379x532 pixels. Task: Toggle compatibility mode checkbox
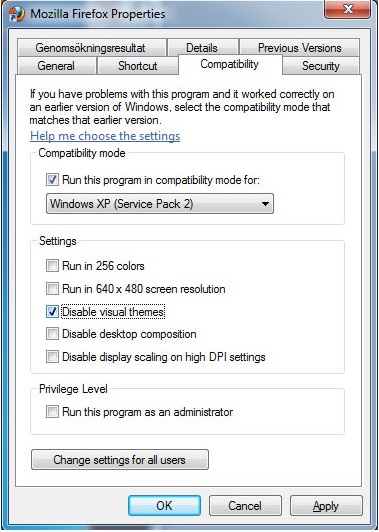(52, 179)
